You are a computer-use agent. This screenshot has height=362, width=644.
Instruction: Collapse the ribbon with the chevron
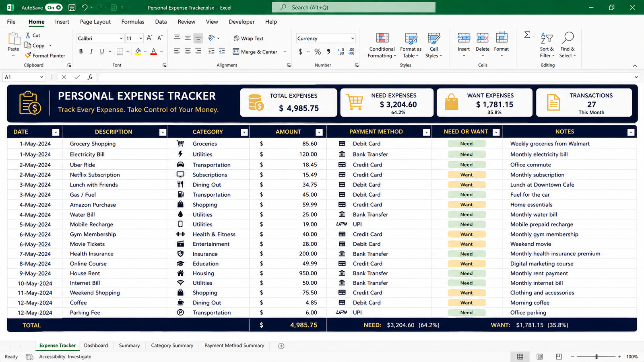(x=635, y=66)
